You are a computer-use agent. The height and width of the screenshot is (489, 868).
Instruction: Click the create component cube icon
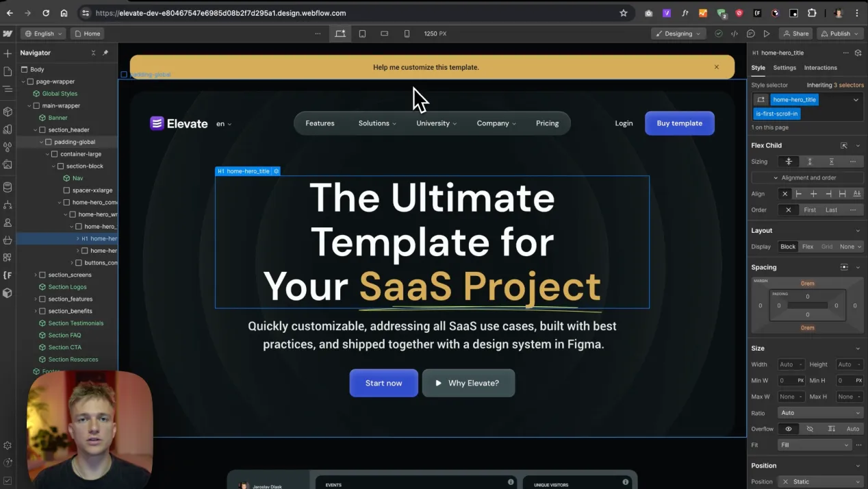tap(858, 53)
